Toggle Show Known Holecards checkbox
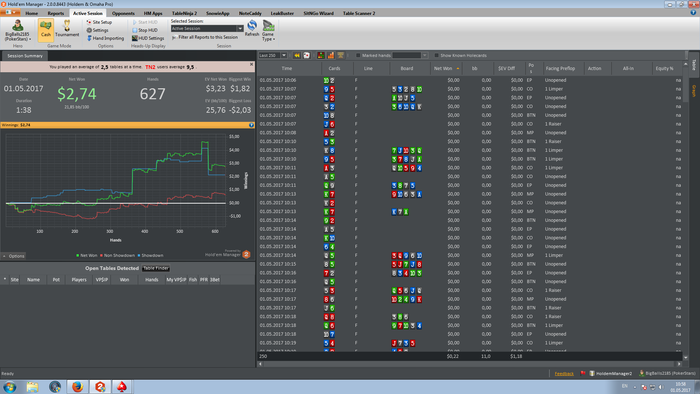Viewport: 700px width, 394px height. pos(437,55)
